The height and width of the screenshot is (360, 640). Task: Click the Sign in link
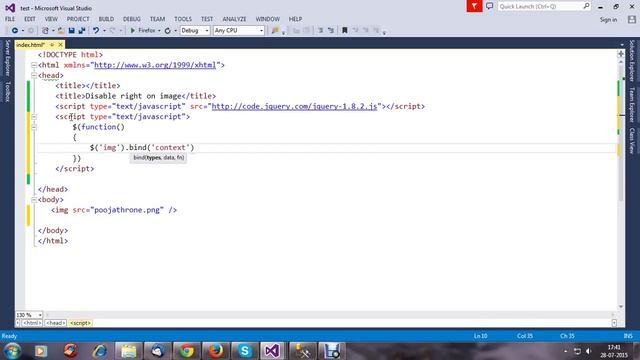click(608, 20)
